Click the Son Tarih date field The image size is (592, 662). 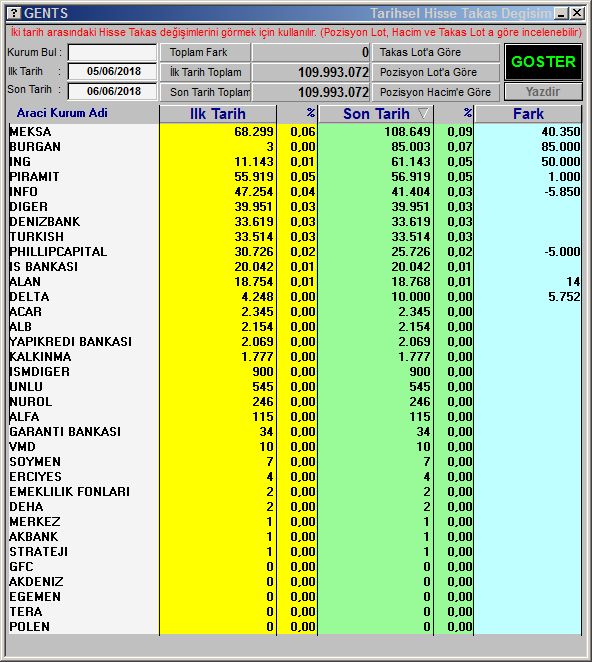point(112,91)
